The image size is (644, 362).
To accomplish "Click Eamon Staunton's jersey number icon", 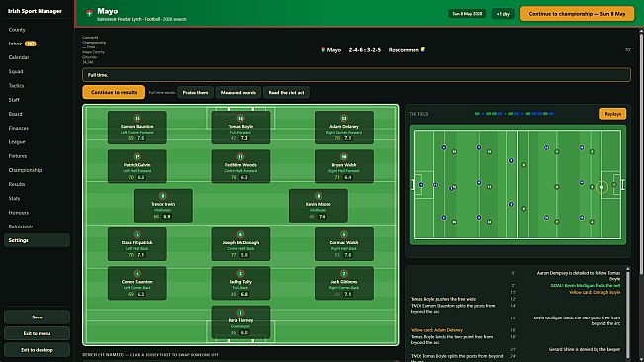I will point(138,119).
